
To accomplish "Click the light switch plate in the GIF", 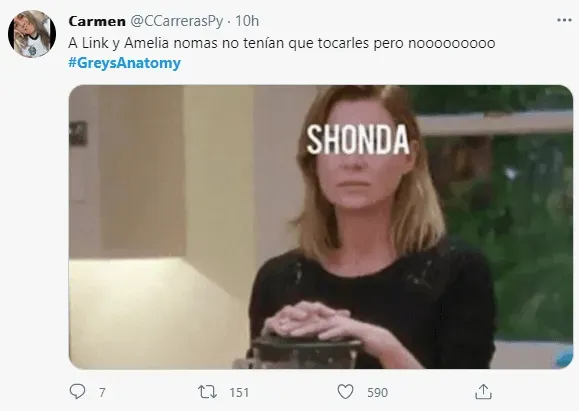I will [x=78, y=133].
